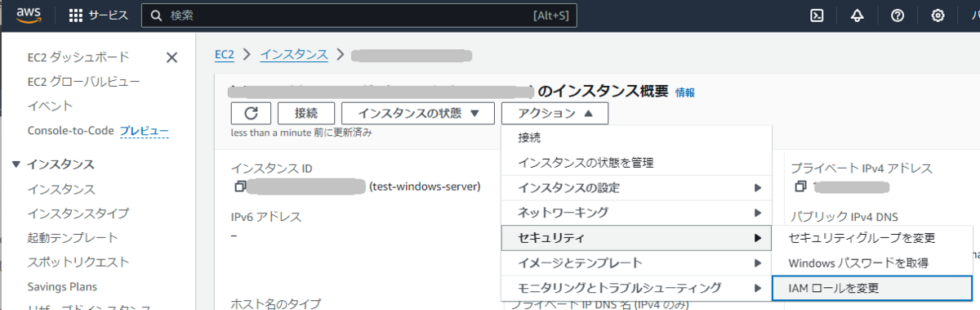Collapse the インスタンス sidebar section
This screenshot has width=980, height=310.
(x=16, y=164)
